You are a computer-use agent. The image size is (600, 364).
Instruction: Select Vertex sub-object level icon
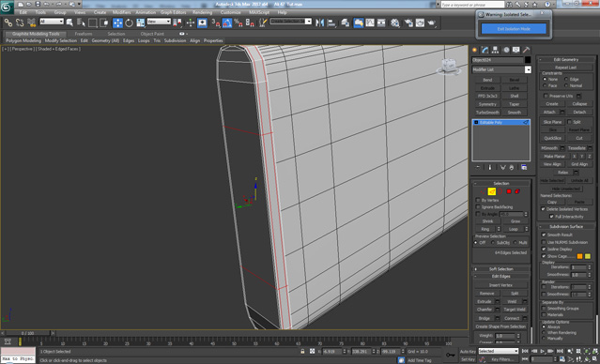[484, 191]
